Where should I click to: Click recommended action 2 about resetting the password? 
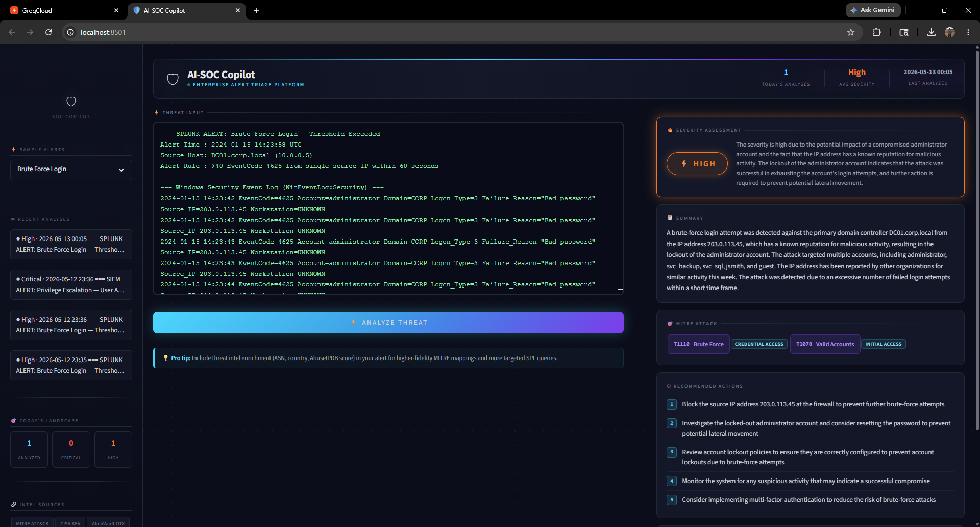point(810,428)
